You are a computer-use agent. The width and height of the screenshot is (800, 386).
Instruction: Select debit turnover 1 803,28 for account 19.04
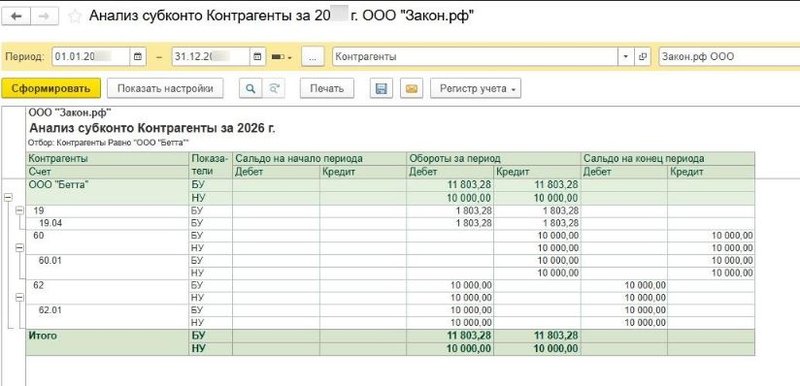(x=450, y=223)
